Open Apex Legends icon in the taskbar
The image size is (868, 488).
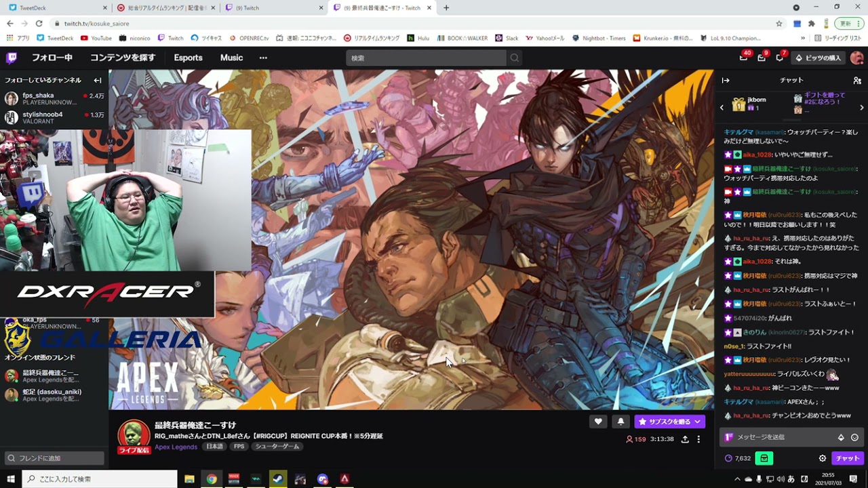click(x=344, y=479)
